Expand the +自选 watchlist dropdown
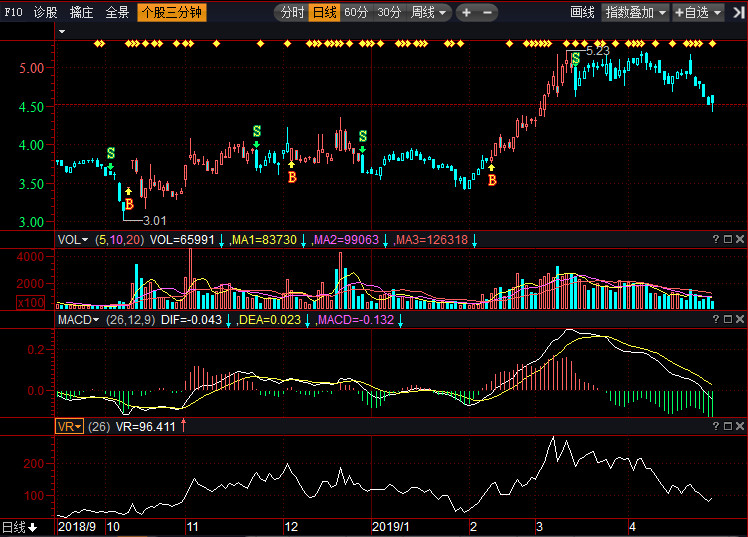The width and height of the screenshot is (748, 537). point(698,12)
